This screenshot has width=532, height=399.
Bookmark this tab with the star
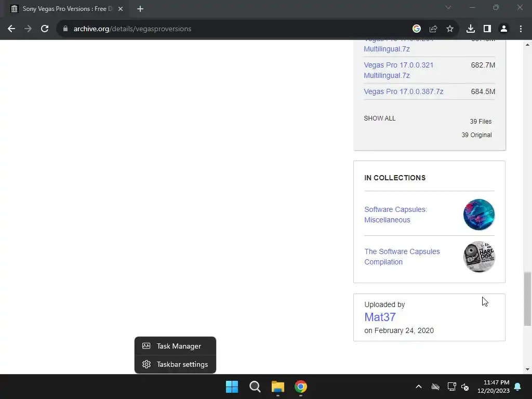tap(450, 29)
